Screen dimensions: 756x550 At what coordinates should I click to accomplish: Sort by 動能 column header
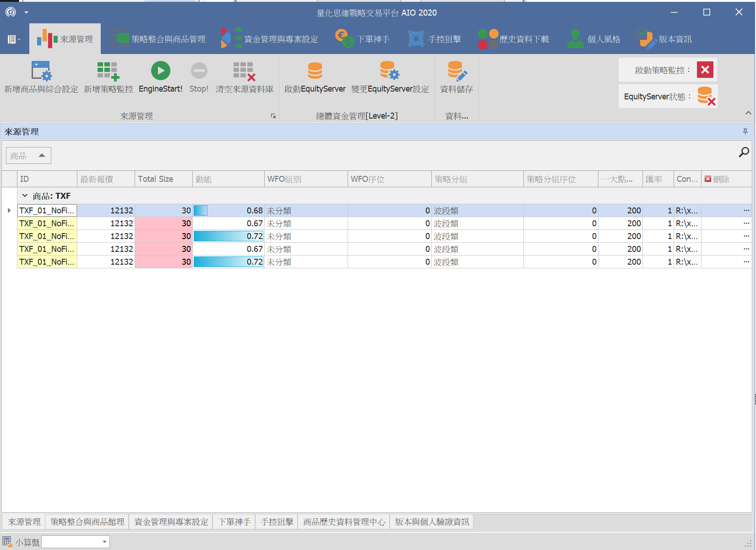point(228,179)
